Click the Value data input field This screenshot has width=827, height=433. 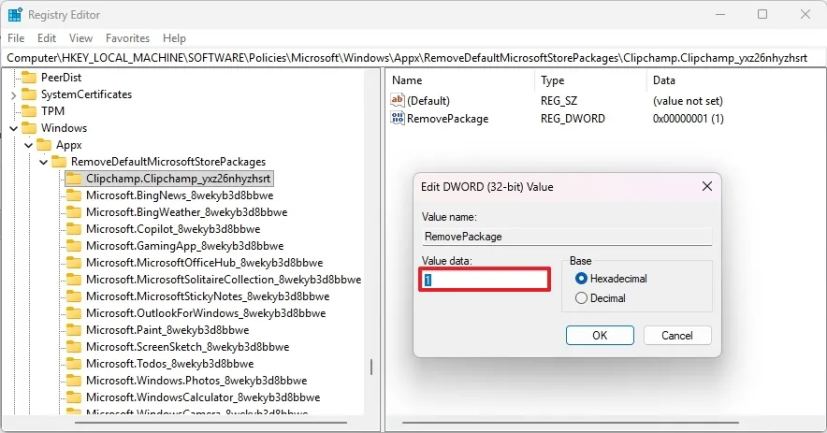(x=484, y=280)
